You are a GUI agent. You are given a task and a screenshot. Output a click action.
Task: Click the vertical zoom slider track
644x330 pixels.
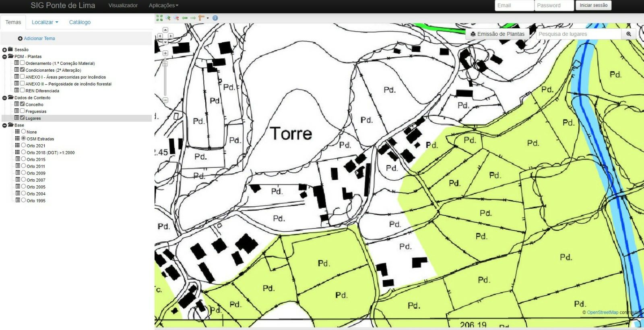click(x=165, y=77)
